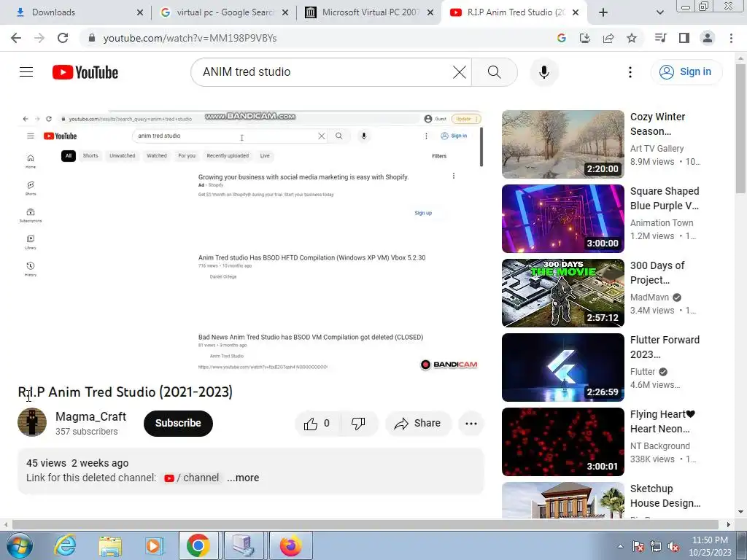
Task: Open the Windows Start orb
Action: point(19,545)
